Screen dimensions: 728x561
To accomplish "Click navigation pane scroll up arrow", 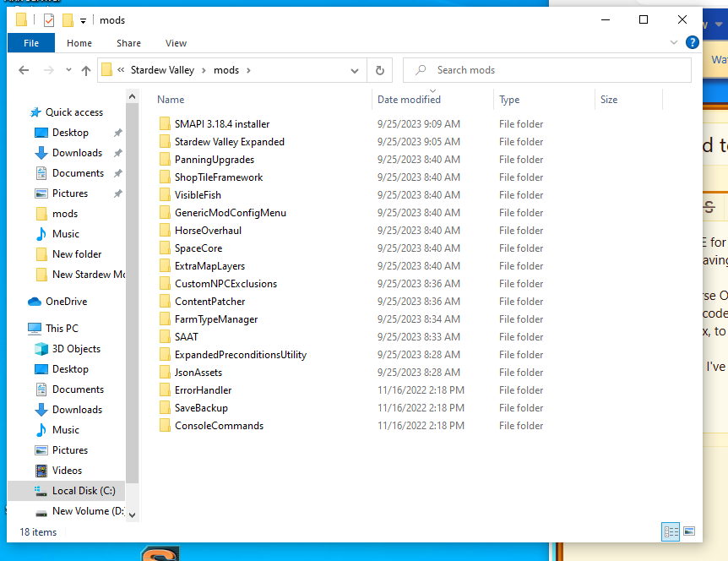I will click(133, 96).
